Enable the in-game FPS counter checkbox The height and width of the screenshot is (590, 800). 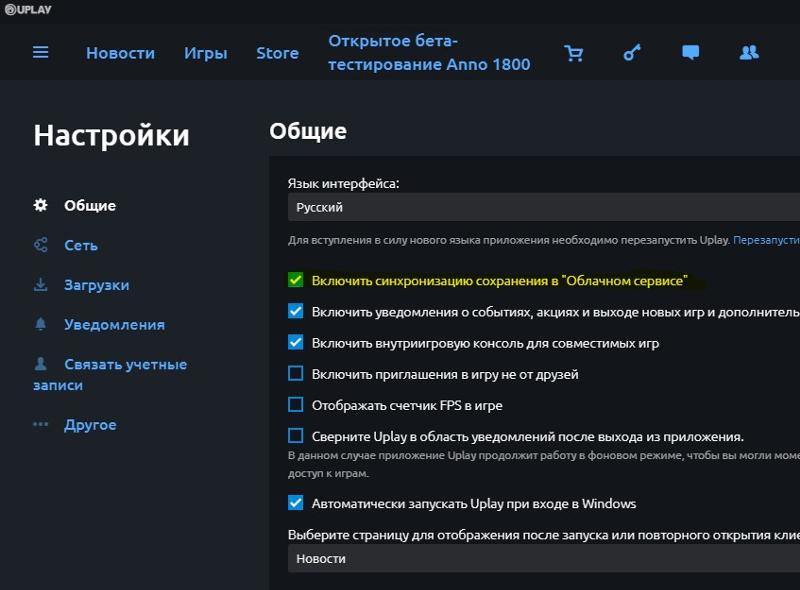295,405
